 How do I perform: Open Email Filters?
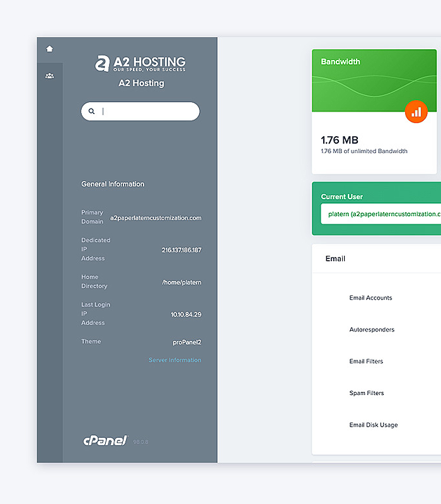tap(366, 361)
